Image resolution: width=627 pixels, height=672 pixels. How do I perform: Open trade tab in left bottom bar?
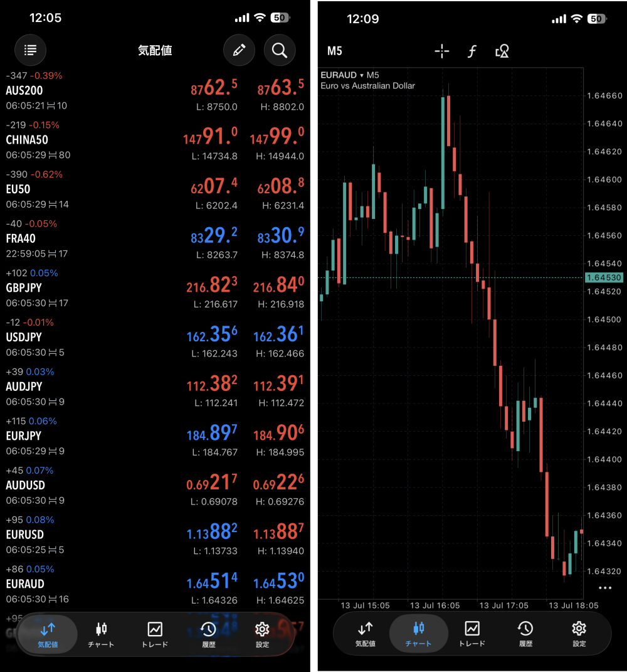[155, 635]
